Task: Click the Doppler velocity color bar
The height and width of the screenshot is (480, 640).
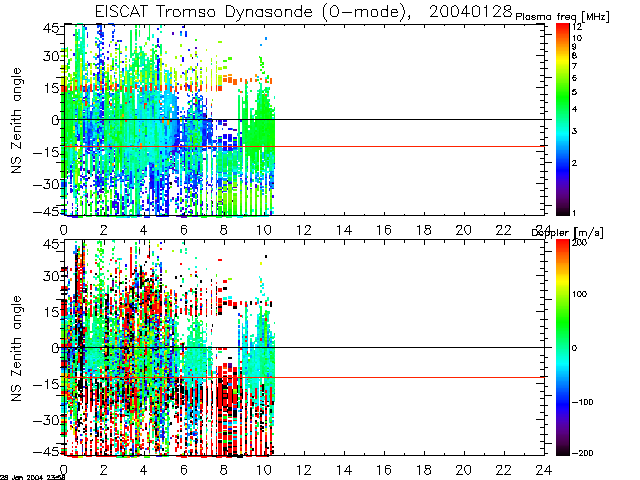Action: coord(562,347)
